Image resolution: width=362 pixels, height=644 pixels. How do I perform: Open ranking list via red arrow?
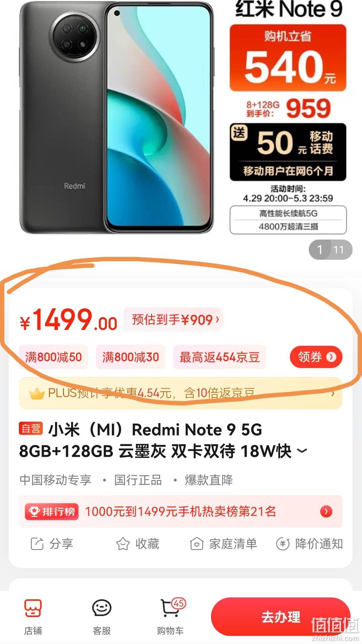(x=326, y=511)
